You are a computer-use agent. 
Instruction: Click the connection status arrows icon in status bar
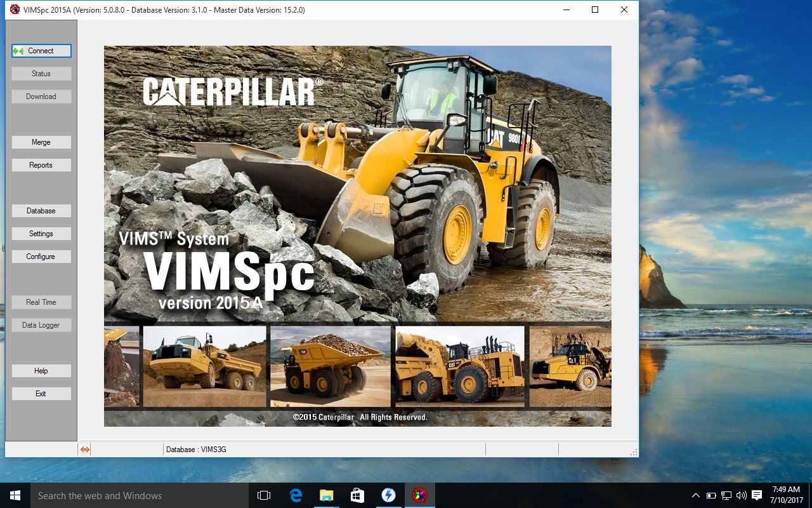[85, 450]
